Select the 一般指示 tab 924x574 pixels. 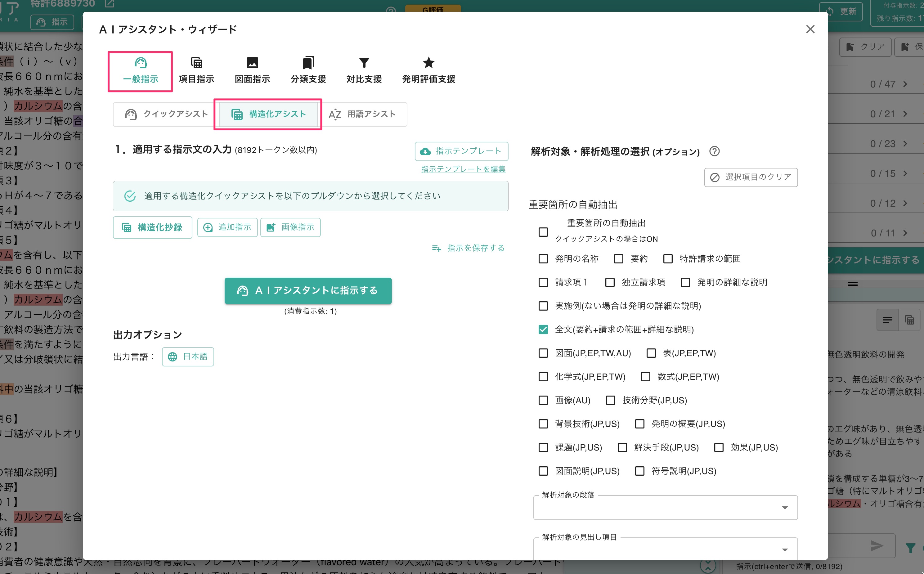point(141,71)
